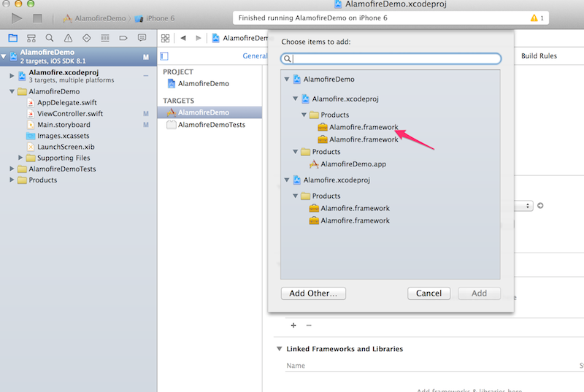Switch to the Build Rules tab
This screenshot has width=584, height=392.
pyautogui.click(x=539, y=55)
